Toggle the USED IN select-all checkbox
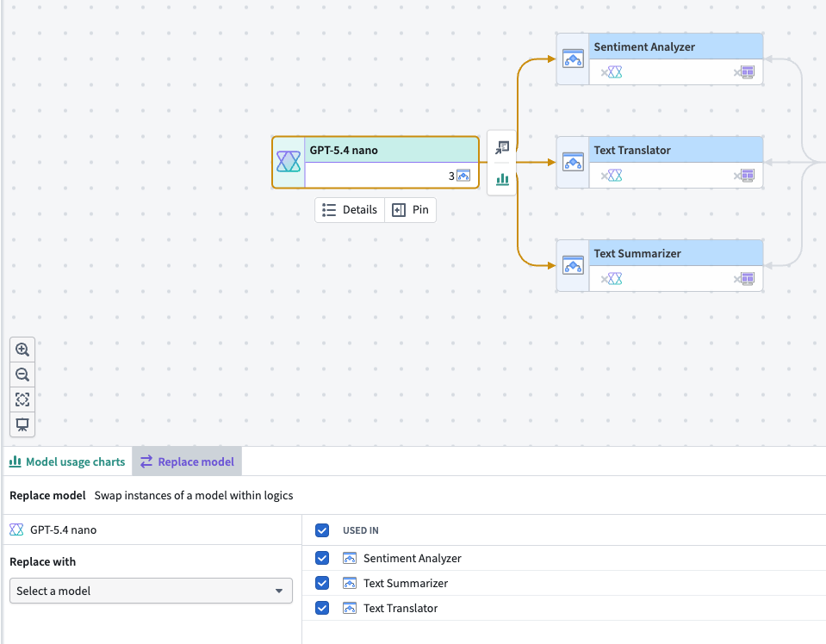 coord(322,530)
